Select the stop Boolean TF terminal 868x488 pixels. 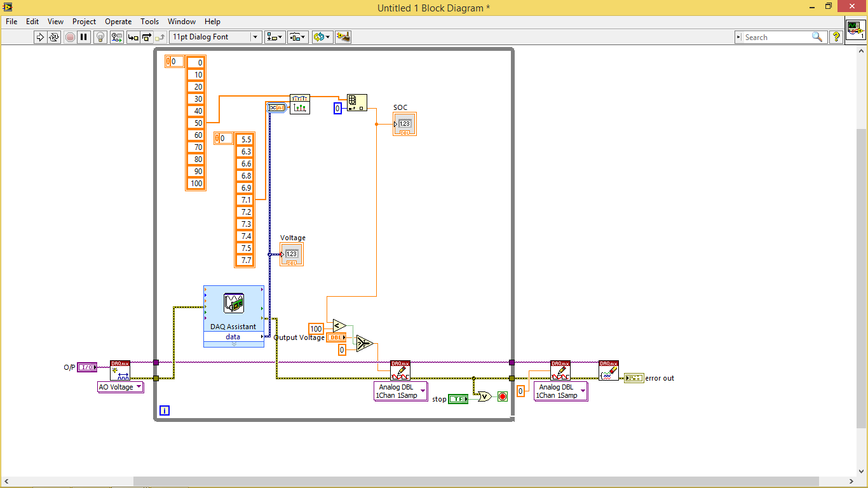458,399
